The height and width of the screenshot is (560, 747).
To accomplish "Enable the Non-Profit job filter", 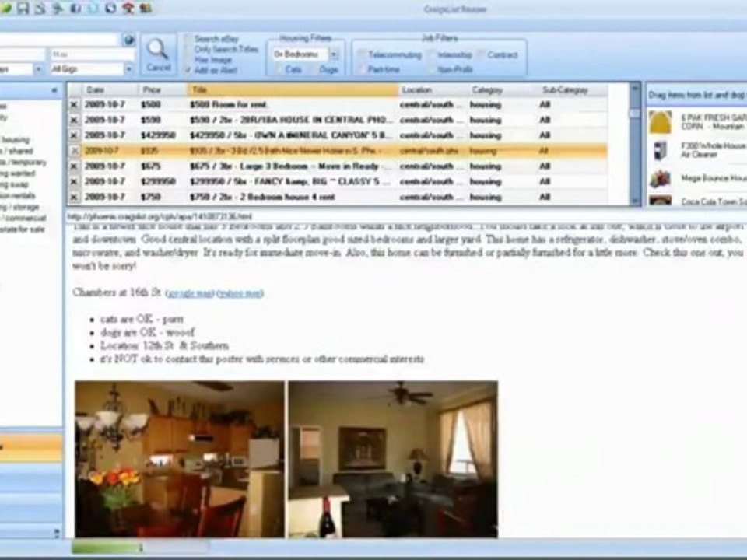I will tap(432, 69).
